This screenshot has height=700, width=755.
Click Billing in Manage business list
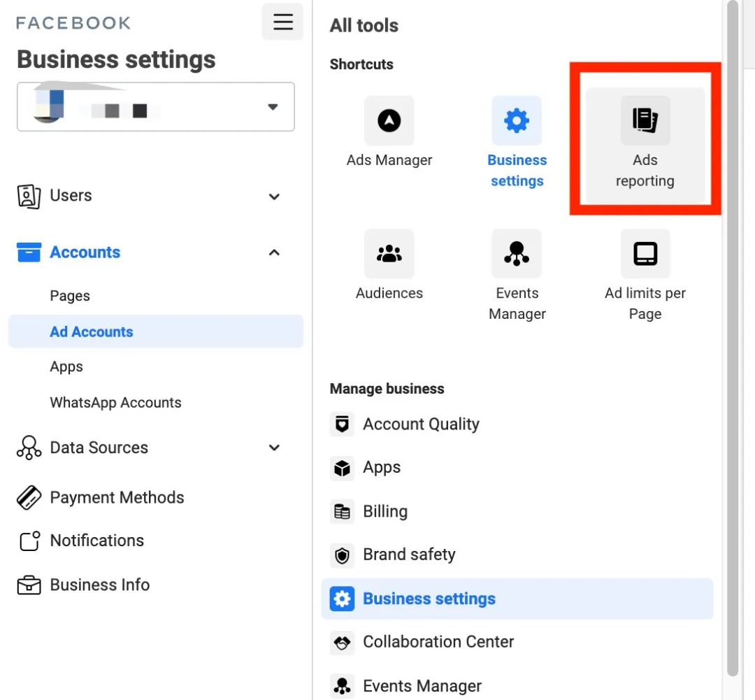point(384,512)
